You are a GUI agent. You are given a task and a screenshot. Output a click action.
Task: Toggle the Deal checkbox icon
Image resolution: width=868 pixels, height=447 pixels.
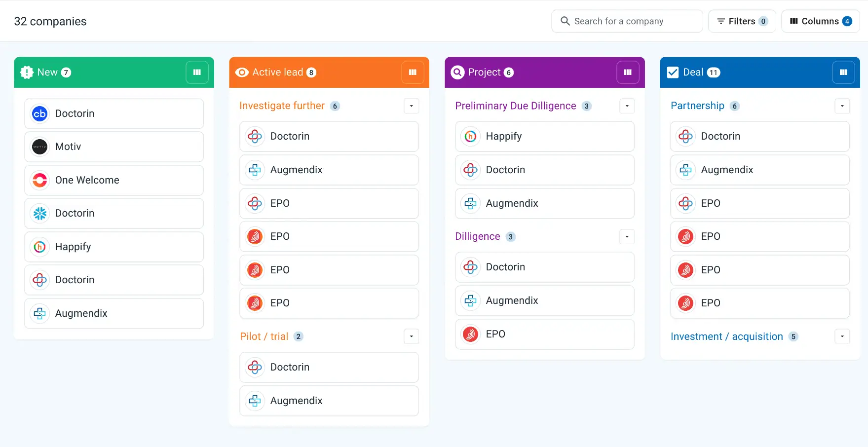click(673, 73)
